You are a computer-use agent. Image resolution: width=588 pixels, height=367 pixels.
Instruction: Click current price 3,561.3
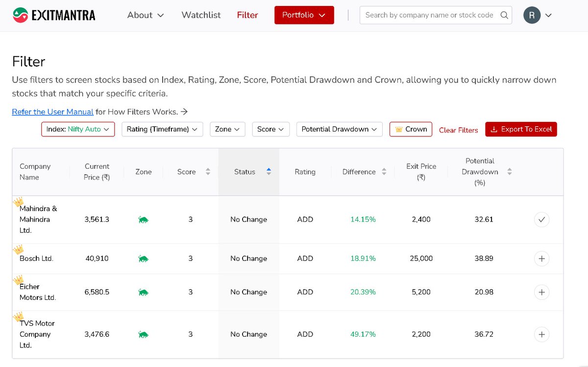coord(97,220)
